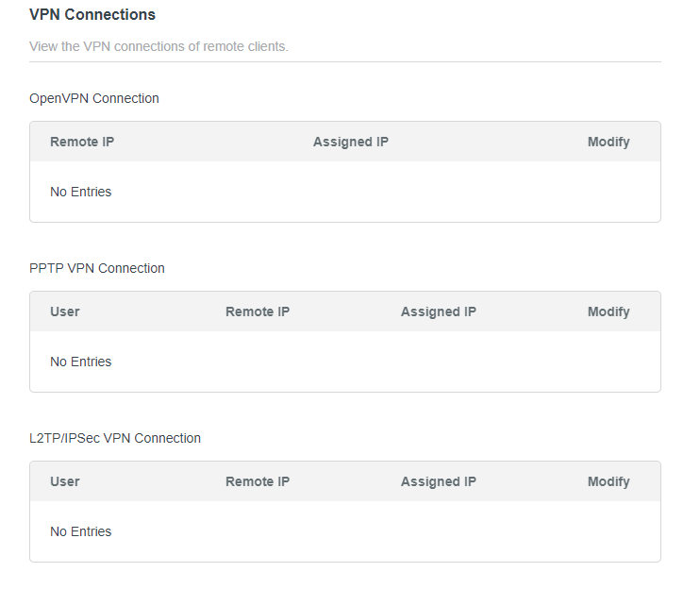Click Assigned IP header in L2TP/IPSec table

pos(438,481)
